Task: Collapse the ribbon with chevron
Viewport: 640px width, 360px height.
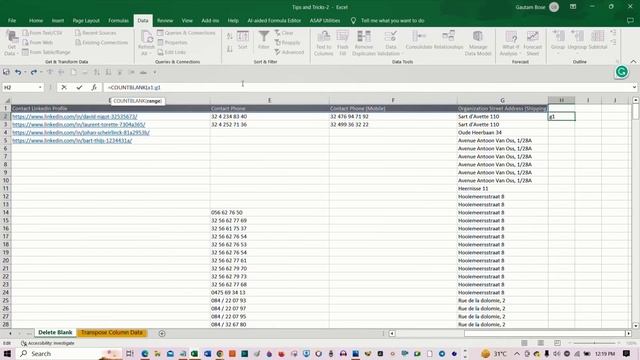Action: click(633, 62)
